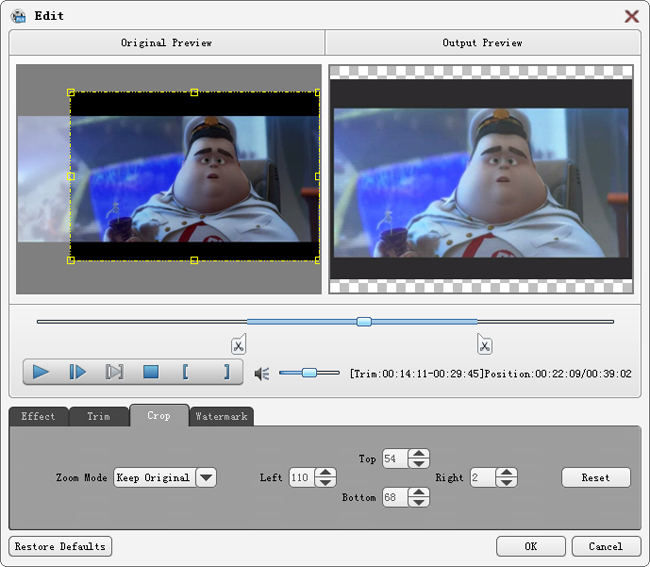Increase the Bottom crop value

coord(419,492)
